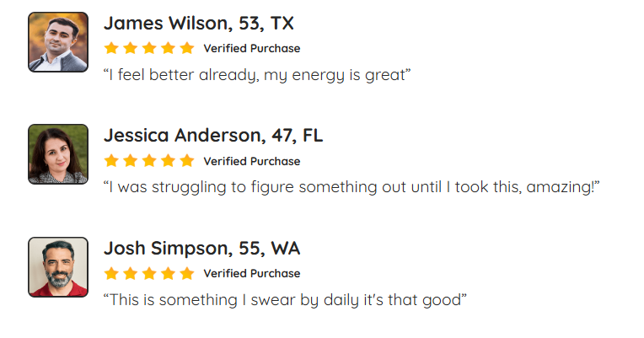Click the first star in Josh Simpson's rating
644x338 pixels.
(x=111, y=273)
